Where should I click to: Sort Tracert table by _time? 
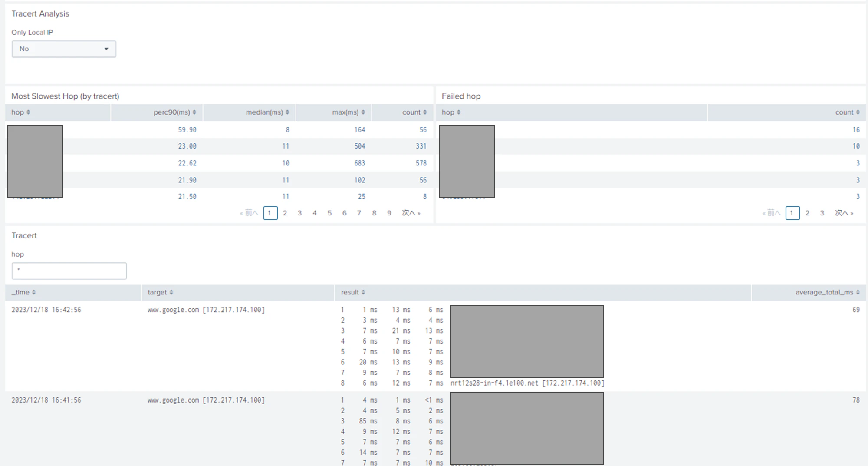(x=24, y=292)
